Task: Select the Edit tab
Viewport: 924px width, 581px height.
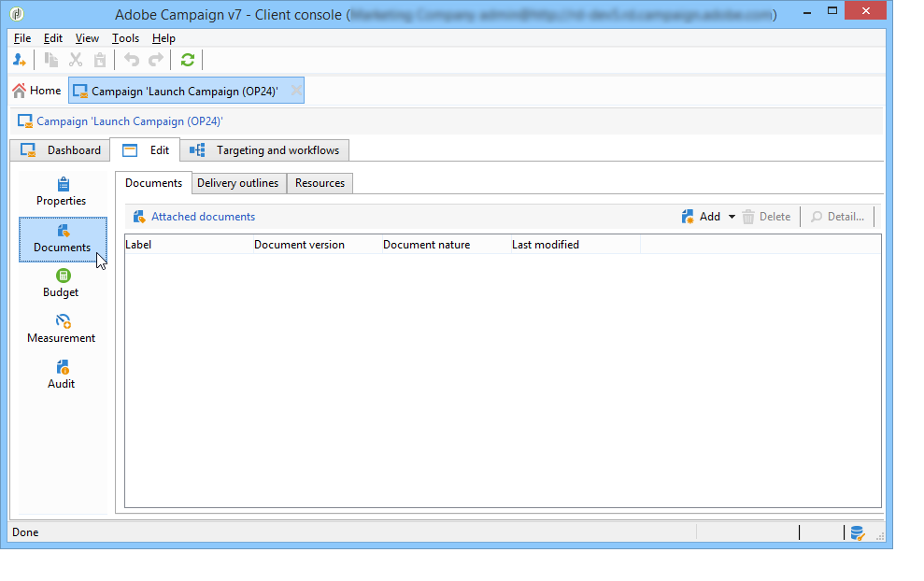Action: 145,150
